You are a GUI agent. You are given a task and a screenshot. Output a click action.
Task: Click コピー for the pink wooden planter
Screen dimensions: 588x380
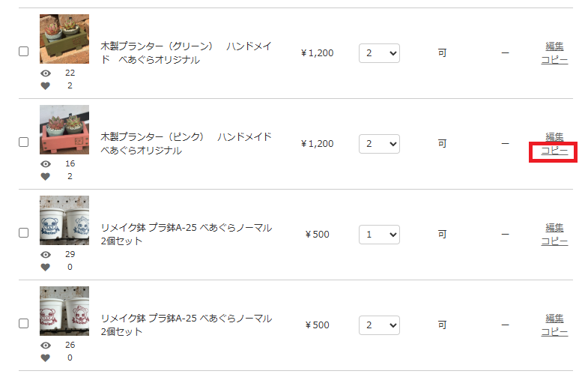[x=554, y=151]
